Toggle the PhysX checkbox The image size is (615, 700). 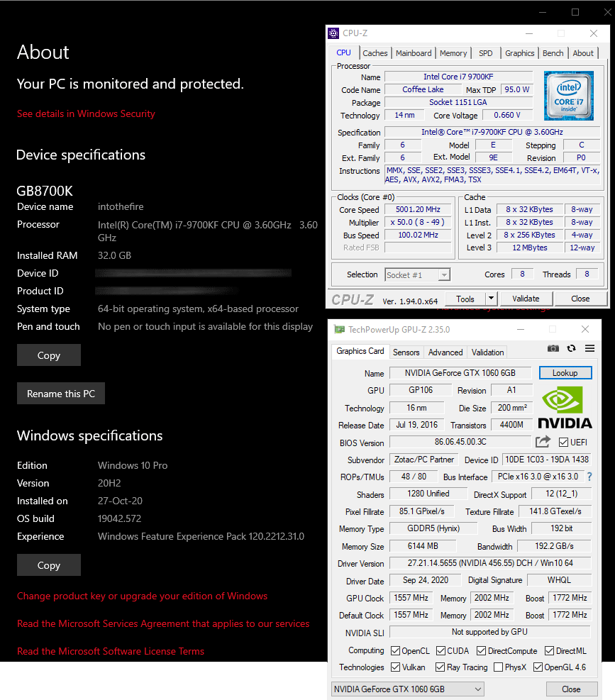(499, 667)
